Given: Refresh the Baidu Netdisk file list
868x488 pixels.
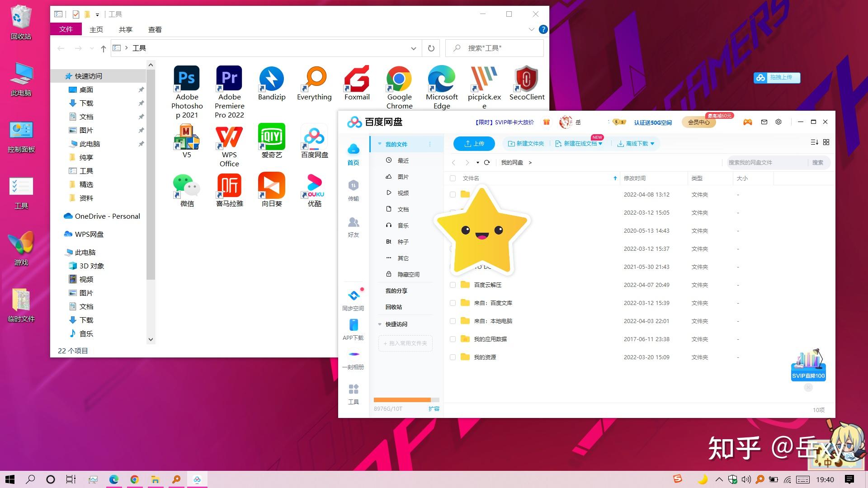Looking at the screenshot, I should [487, 162].
